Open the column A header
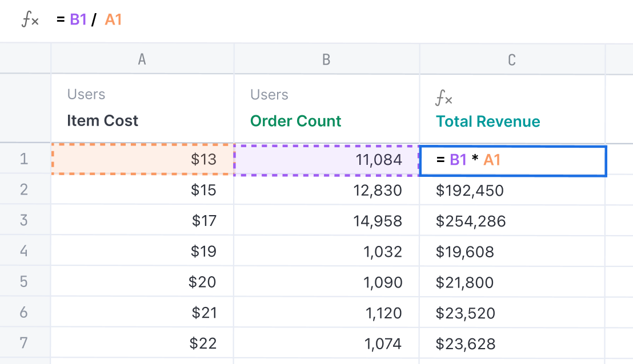This screenshot has height=364, width=633. coord(142,58)
